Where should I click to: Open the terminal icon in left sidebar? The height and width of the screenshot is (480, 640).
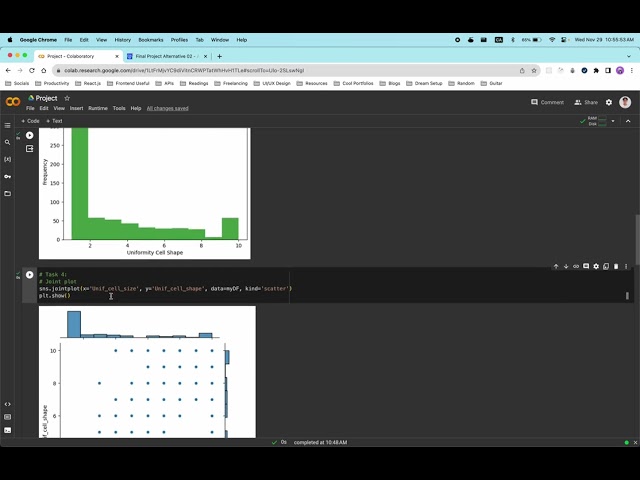(7, 430)
